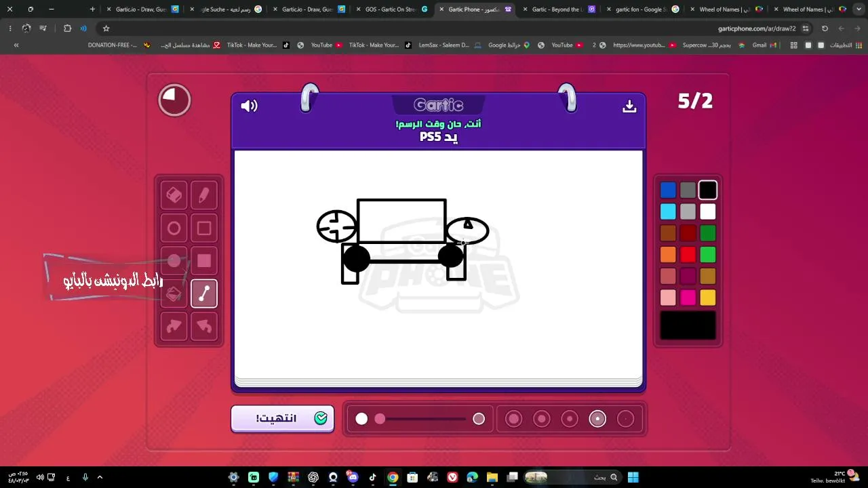Choose the hollow ellipse tool
The height and width of the screenshot is (488, 868).
pos(174,228)
